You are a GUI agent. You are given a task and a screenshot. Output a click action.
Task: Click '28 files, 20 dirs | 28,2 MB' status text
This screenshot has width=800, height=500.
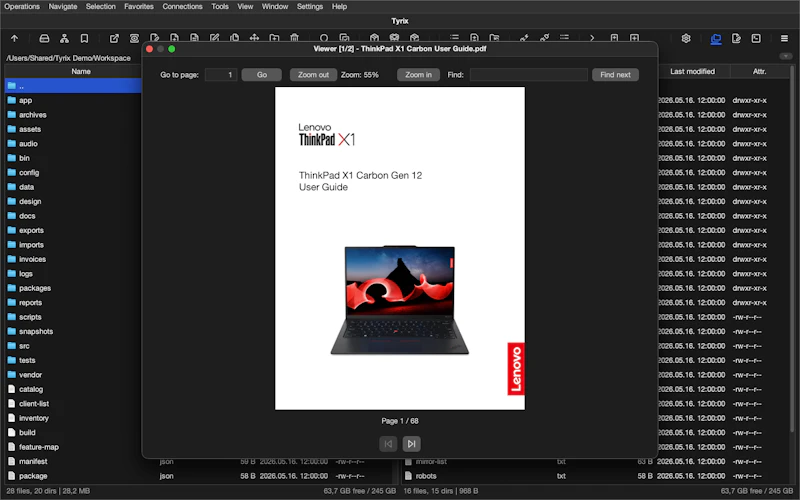click(x=48, y=491)
